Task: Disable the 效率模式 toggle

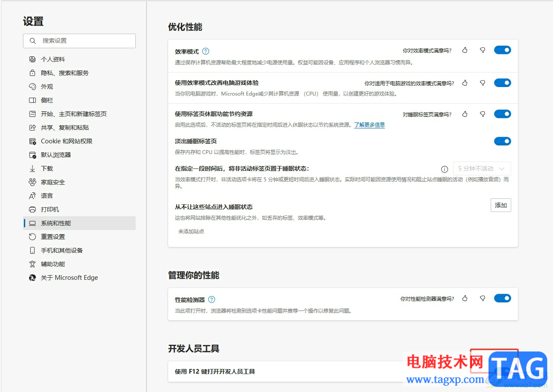Action: [502, 49]
